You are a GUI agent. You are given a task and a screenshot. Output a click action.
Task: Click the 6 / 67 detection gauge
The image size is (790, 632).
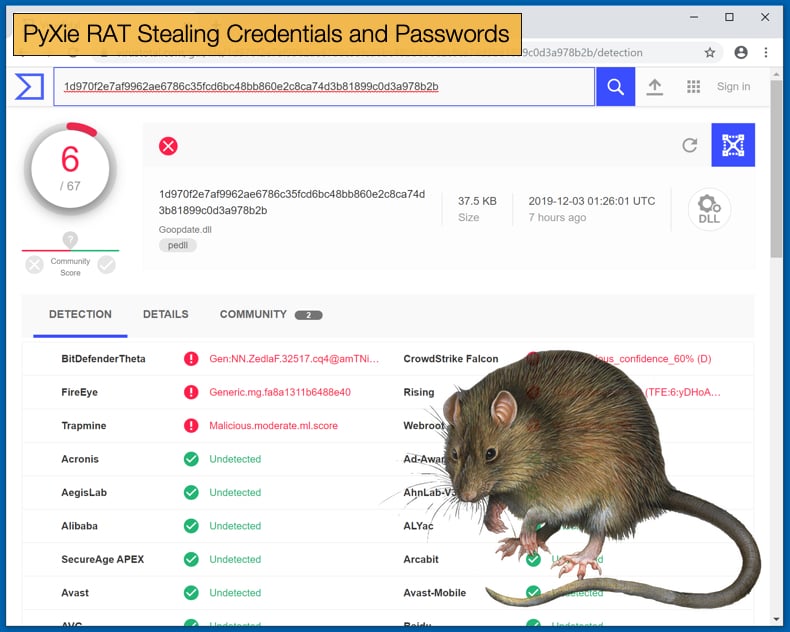pos(70,169)
